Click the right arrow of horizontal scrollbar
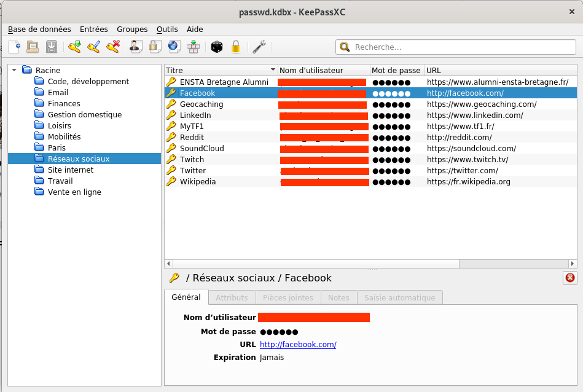This screenshot has height=392, width=583. (x=572, y=264)
